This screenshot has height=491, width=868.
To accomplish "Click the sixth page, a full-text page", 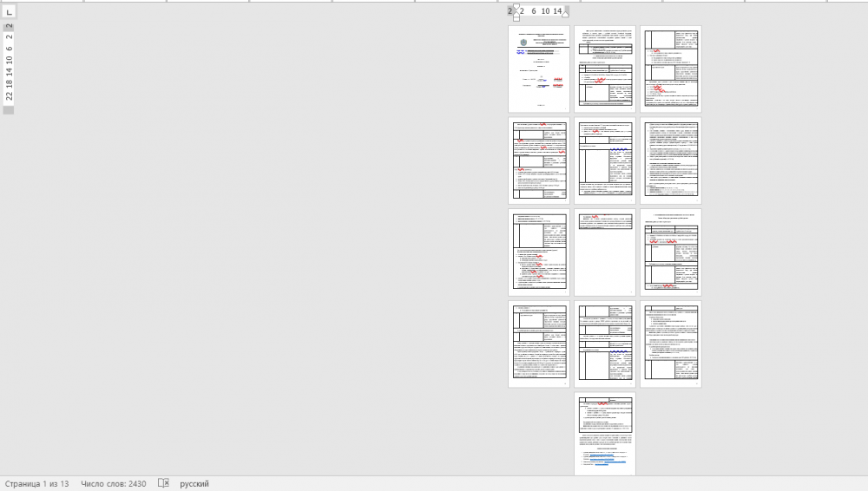I will (671, 160).
